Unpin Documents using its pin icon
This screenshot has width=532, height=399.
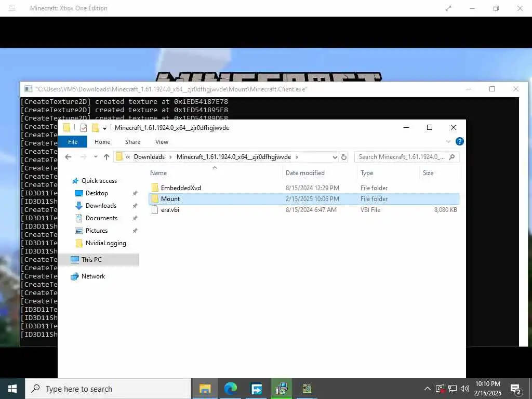(135, 218)
